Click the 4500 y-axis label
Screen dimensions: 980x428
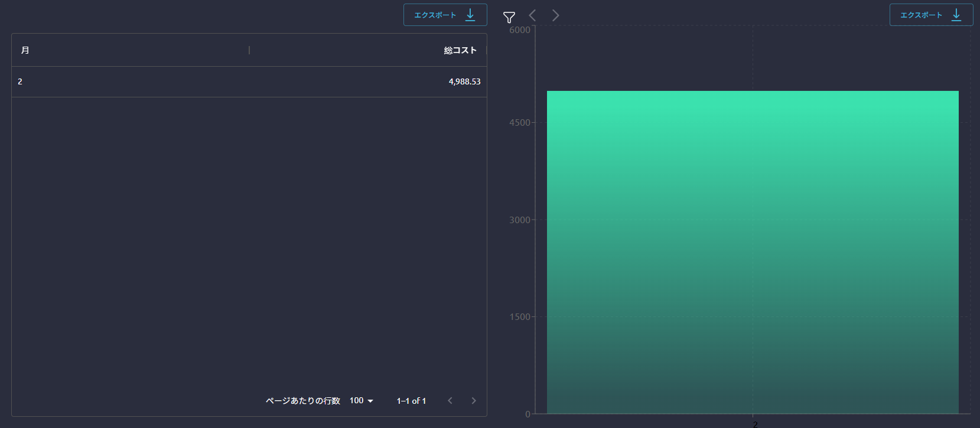[519, 123]
